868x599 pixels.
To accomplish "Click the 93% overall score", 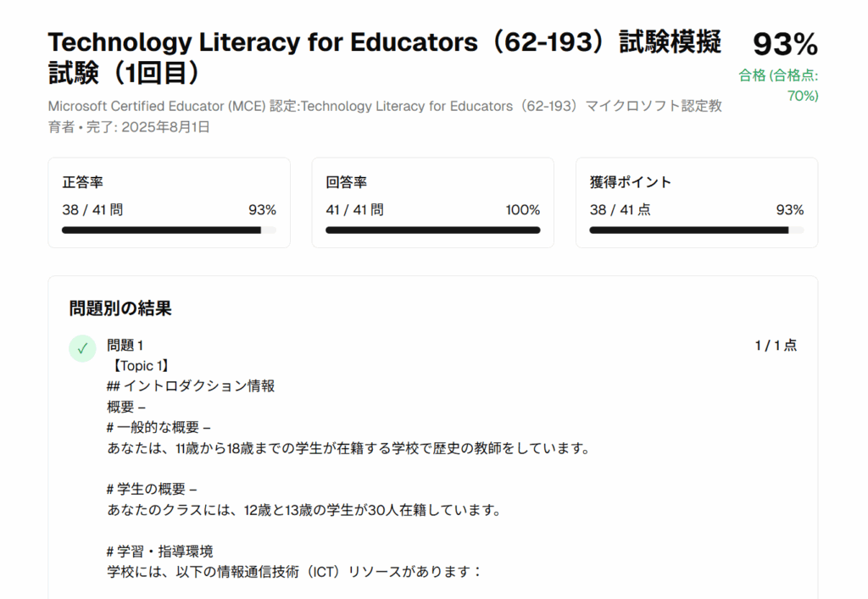I will 785,44.
